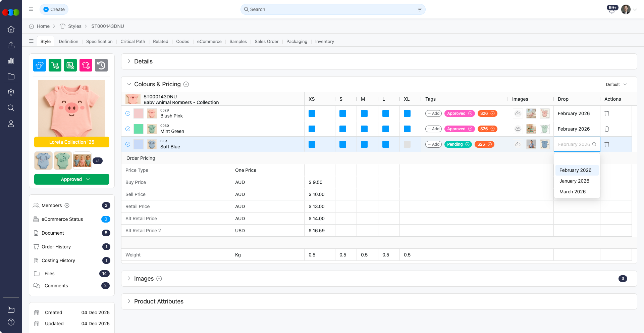This screenshot has height=333, width=644.
Task: Select January 2026 from the Drop list
Action: (574, 181)
